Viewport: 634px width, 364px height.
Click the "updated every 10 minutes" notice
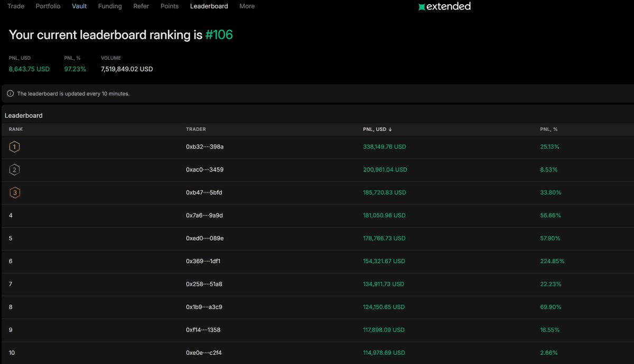point(73,94)
